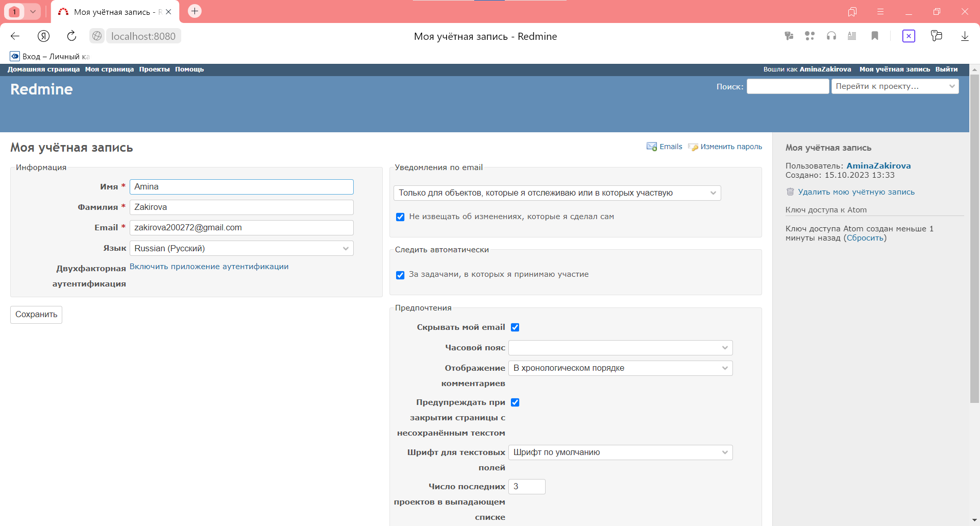Open the browser downloads icon
This screenshot has width=980, height=526.
coord(965,36)
